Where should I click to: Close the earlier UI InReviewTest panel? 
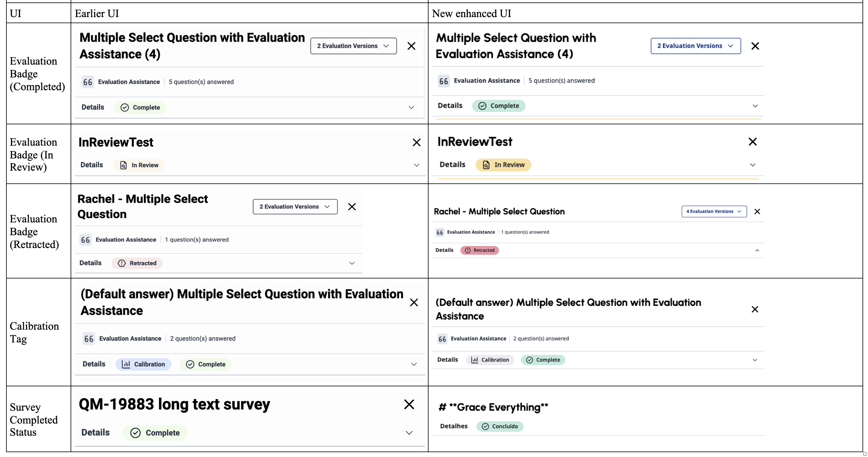(x=416, y=143)
